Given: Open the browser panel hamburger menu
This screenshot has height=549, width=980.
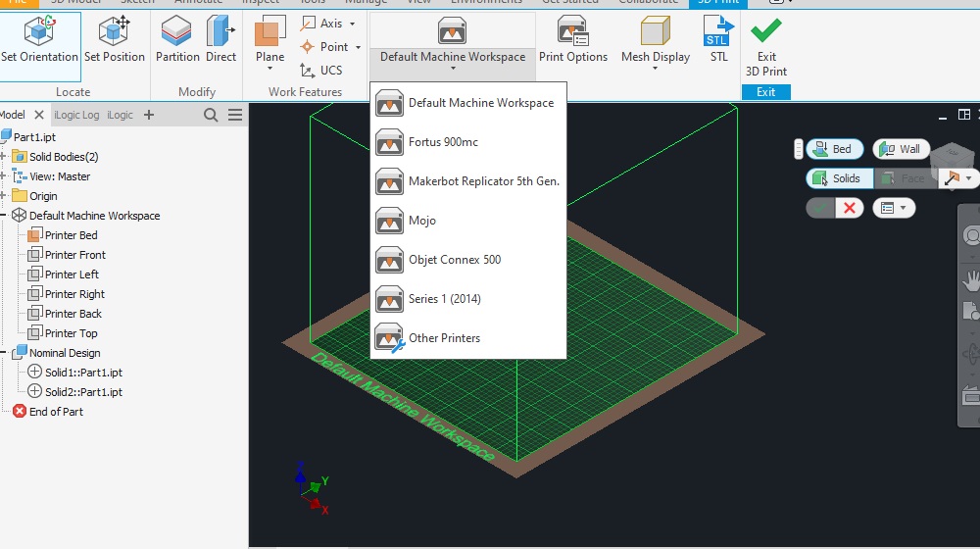Looking at the screenshot, I should coord(235,115).
